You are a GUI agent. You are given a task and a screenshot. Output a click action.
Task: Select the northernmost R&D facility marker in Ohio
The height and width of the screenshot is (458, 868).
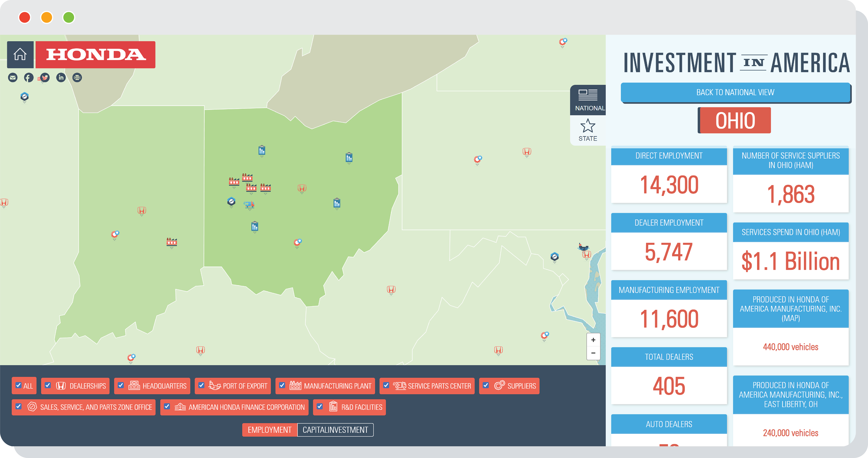(x=262, y=151)
